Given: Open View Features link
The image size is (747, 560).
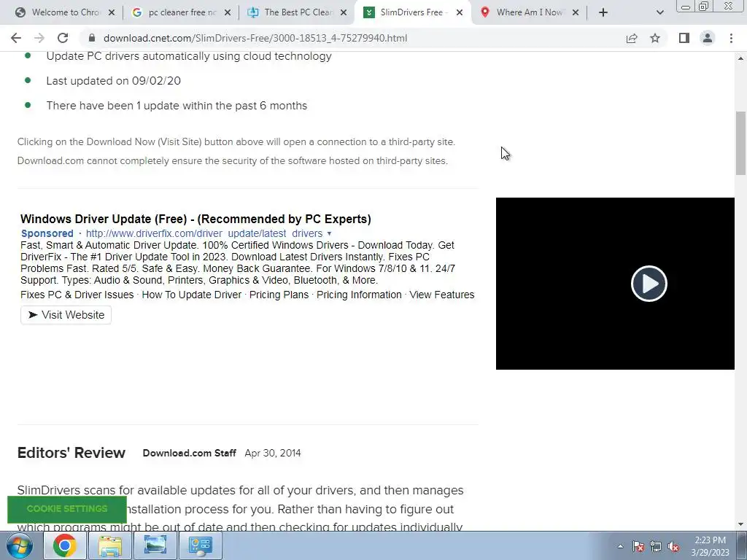Looking at the screenshot, I should coord(442,295).
